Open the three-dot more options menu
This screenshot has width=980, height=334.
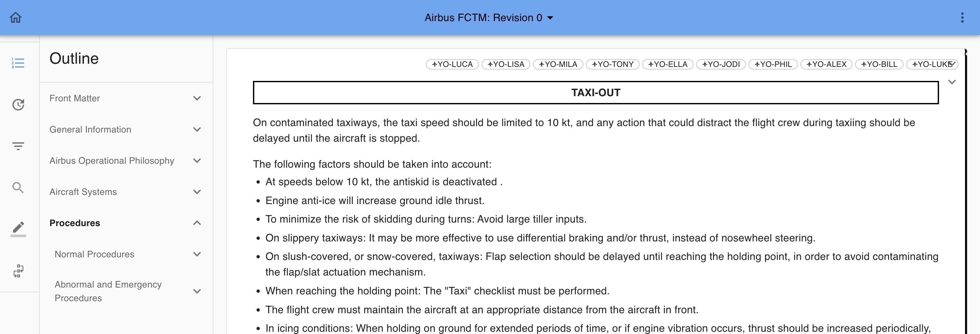click(962, 18)
